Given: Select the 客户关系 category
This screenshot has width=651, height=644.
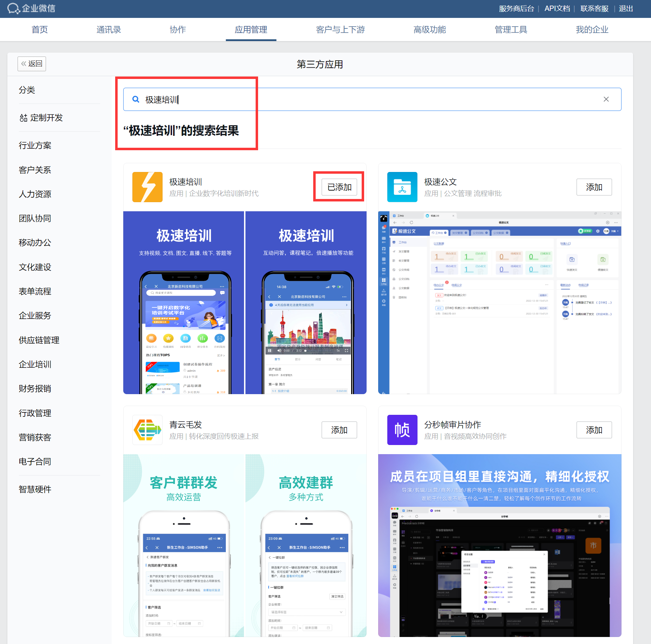Looking at the screenshot, I should (x=35, y=170).
